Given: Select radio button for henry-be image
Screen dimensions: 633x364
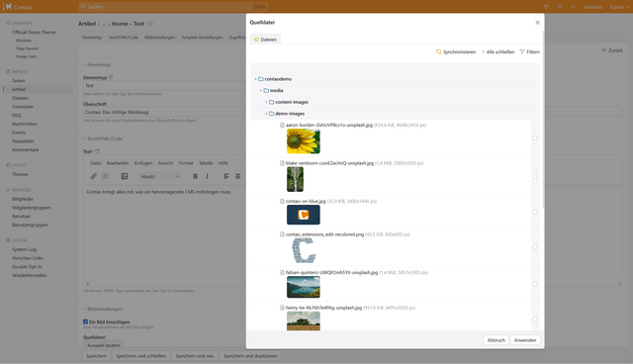Looking at the screenshot, I should point(534,319).
